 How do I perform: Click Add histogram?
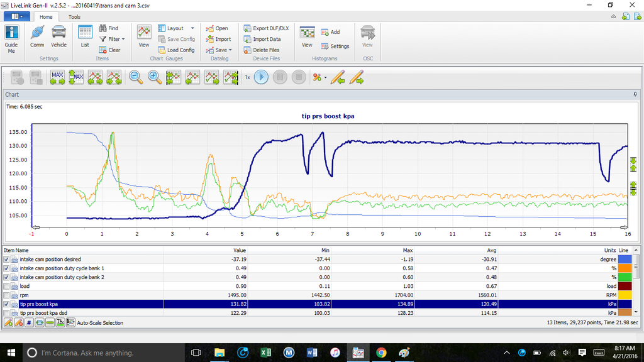(x=331, y=32)
